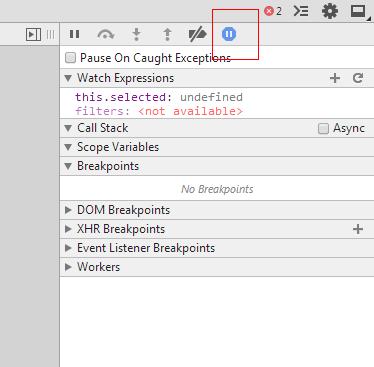Show the navigator sidebar panel icon

(33, 34)
